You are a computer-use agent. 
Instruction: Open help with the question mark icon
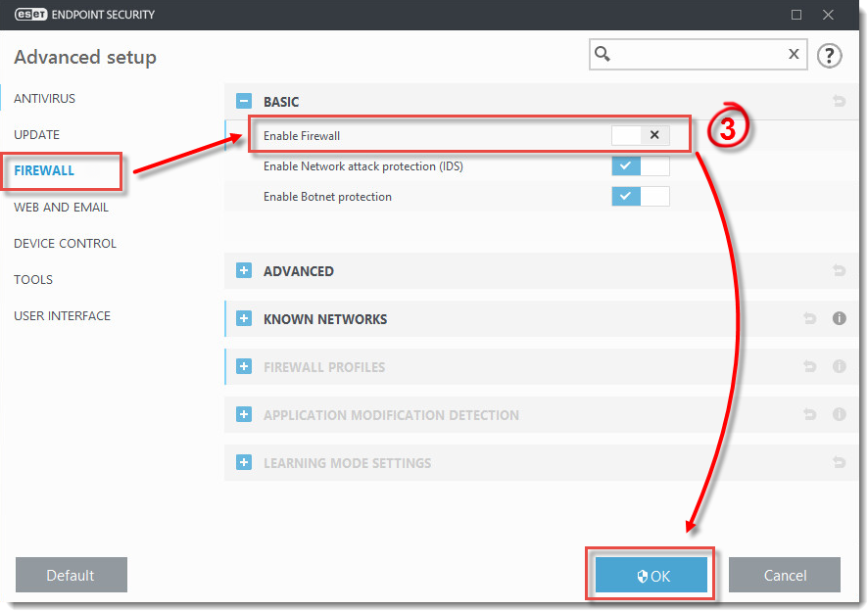click(x=829, y=56)
